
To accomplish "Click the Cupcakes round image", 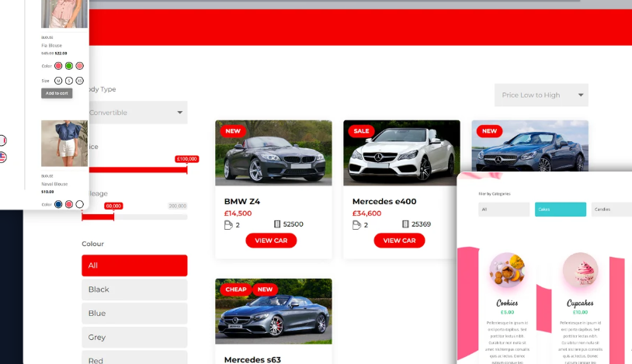I will click(581, 270).
